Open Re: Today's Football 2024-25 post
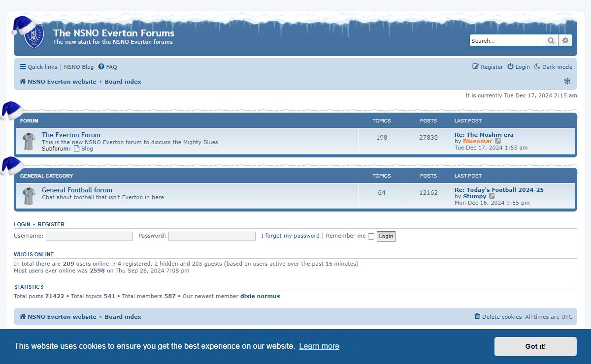Image resolution: width=591 pixels, height=364 pixels. [x=499, y=190]
